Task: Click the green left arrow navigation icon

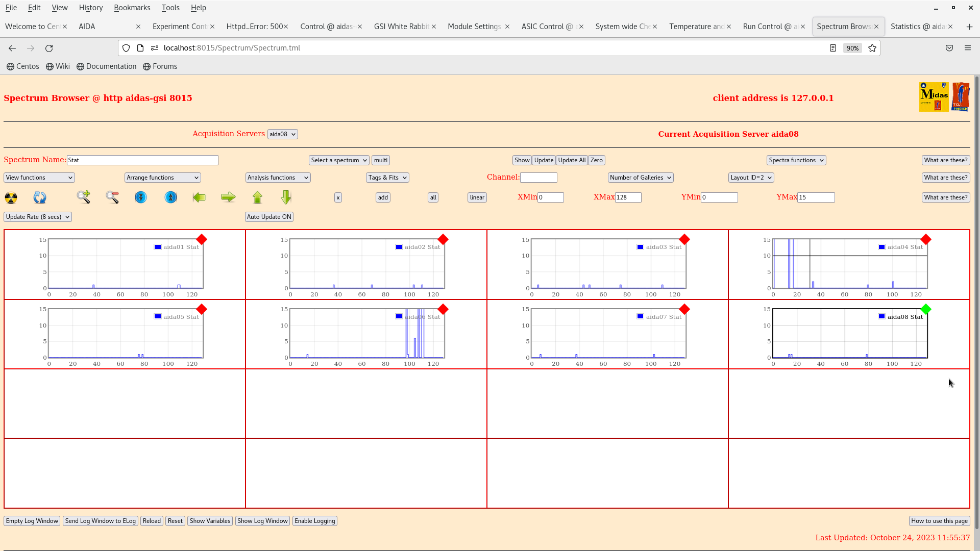Action: coord(199,197)
